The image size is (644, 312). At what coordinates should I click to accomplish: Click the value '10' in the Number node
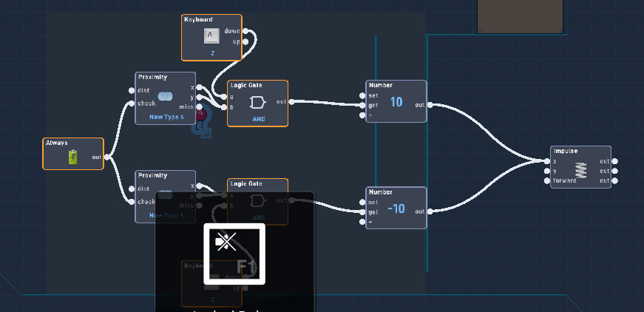pos(396,102)
